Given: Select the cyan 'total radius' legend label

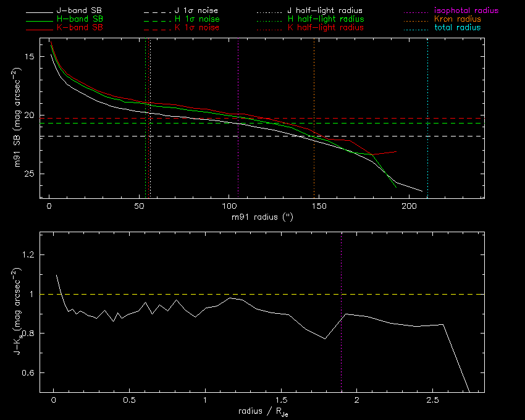Looking at the screenshot, I should click(457, 28).
